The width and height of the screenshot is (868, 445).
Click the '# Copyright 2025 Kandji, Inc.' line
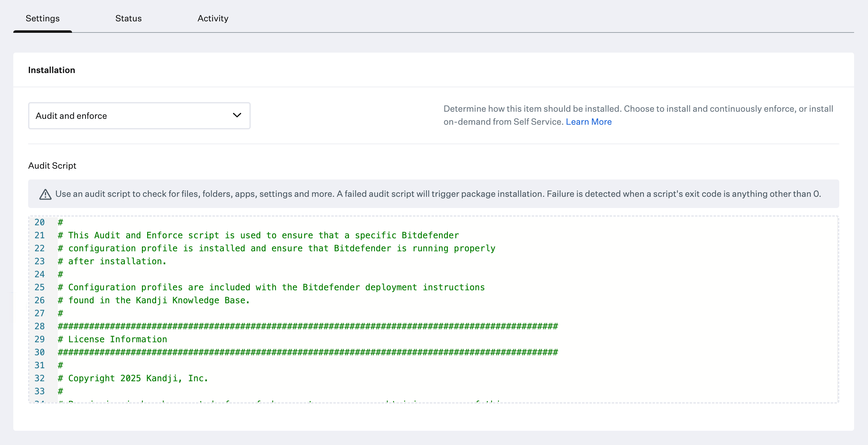point(133,378)
